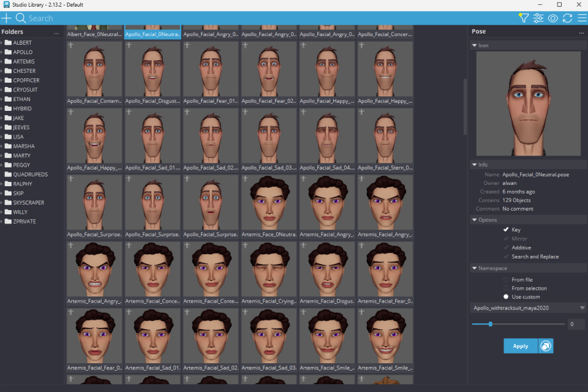Select the From file namespace radio
The image size is (588, 392).
click(506, 279)
